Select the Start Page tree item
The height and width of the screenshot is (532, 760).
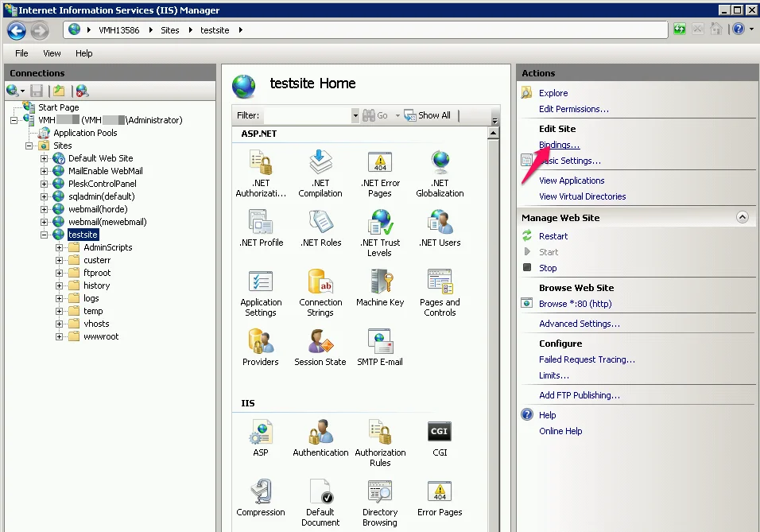tap(59, 107)
